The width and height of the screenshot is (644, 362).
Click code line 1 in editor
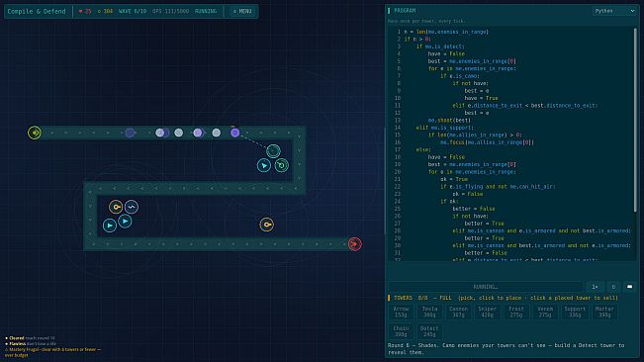[x=446, y=32]
